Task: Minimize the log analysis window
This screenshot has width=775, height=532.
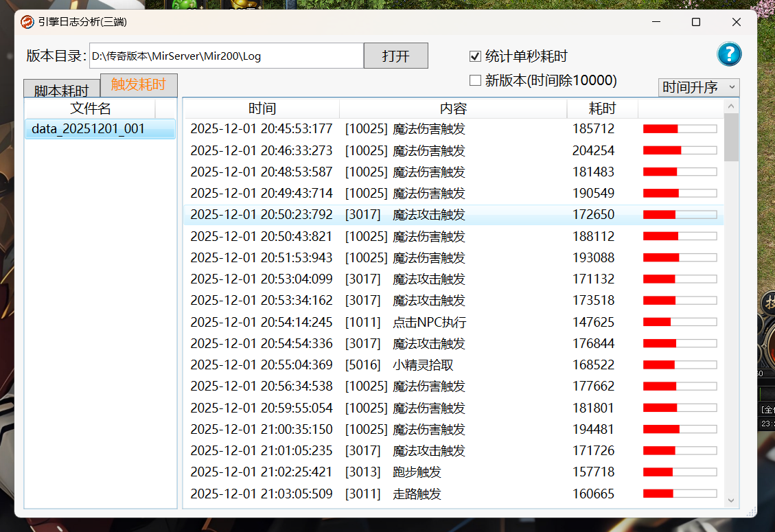Action: click(656, 22)
